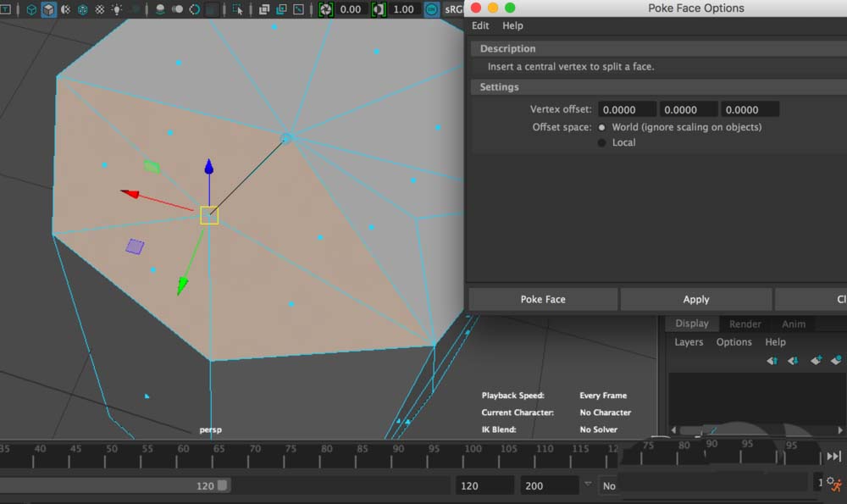847x504 pixels.
Task: Toggle X-ray active components icon
Action: coord(281,9)
